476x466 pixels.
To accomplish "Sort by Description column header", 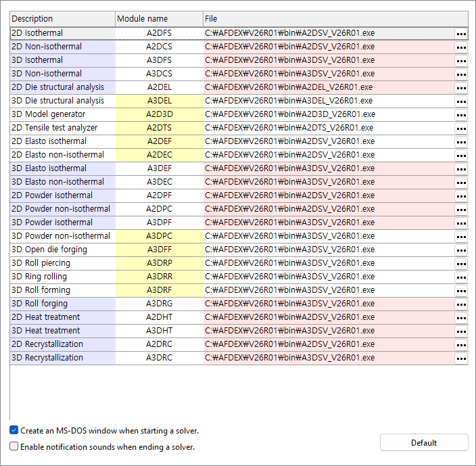I will (62, 19).
